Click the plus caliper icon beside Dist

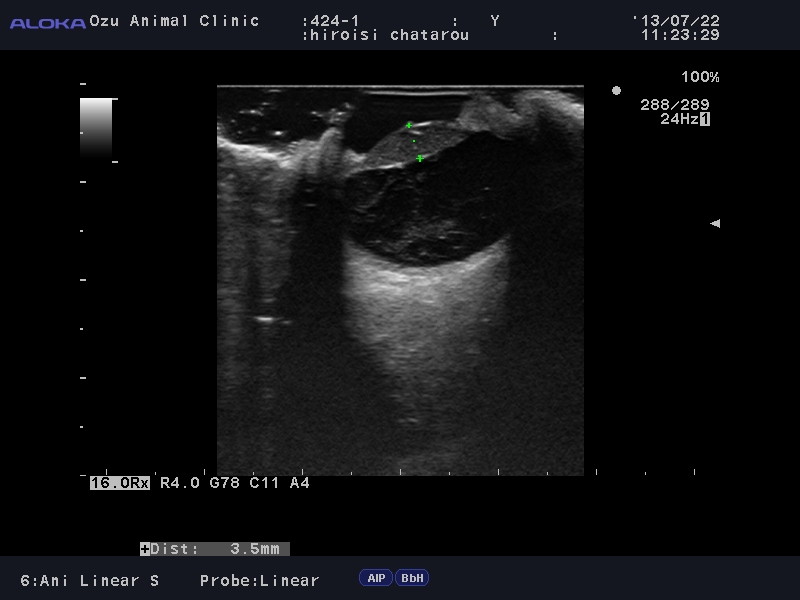145,549
